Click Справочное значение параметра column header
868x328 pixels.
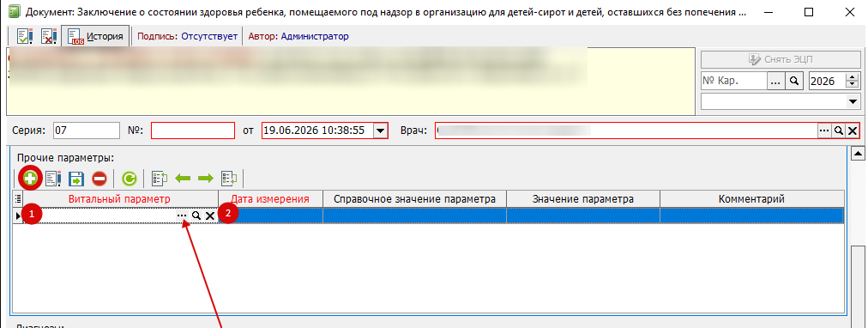[x=414, y=199]
